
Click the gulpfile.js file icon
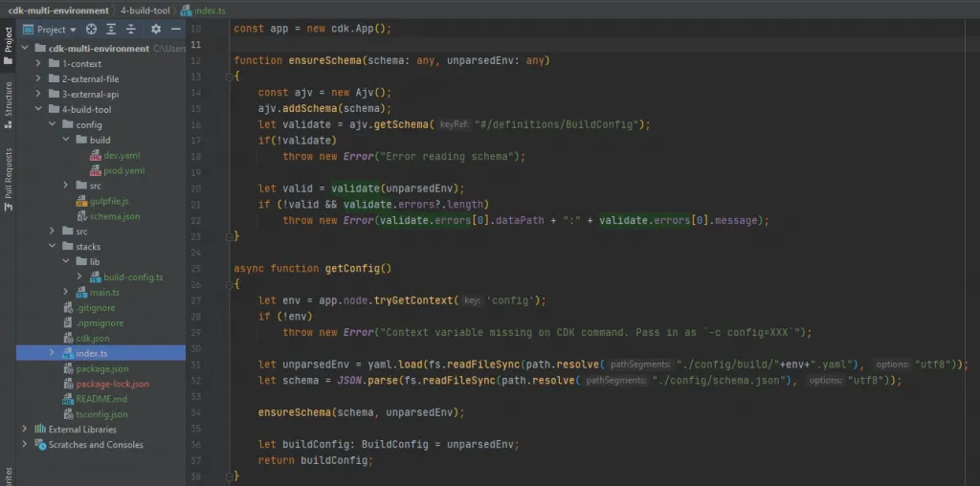tap(82, 201)
